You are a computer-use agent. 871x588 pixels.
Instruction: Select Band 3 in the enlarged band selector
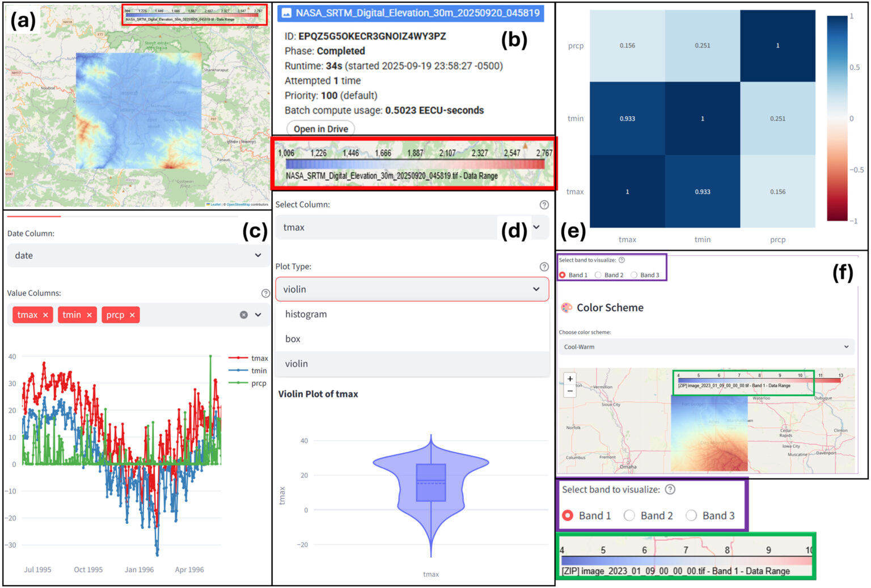point(691,515)
